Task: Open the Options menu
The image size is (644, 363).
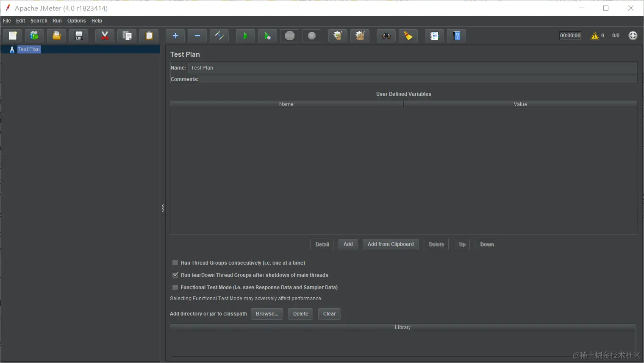Action: pos(76,21)
